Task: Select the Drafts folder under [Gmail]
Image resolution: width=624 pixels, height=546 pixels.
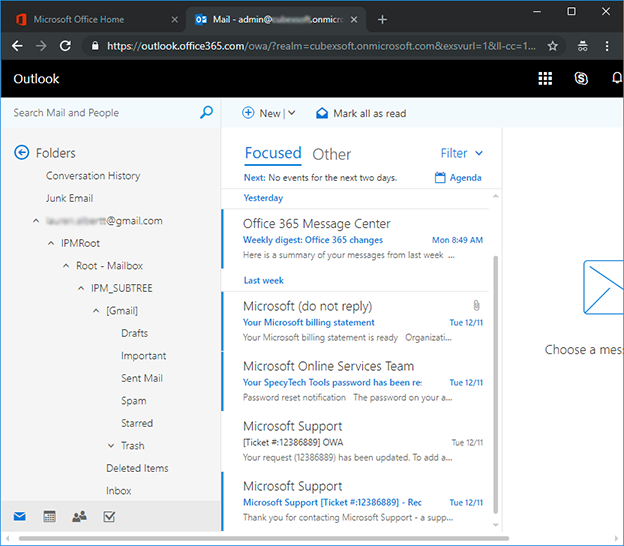Action: click(x=135, y=333)
